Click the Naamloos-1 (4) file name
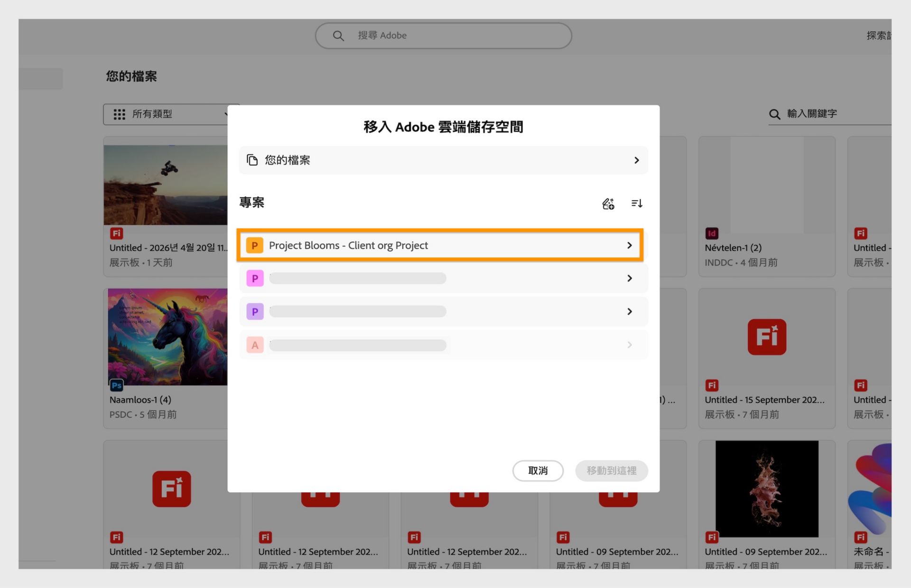Screen dimensions: 911x588 pos(140,400)
